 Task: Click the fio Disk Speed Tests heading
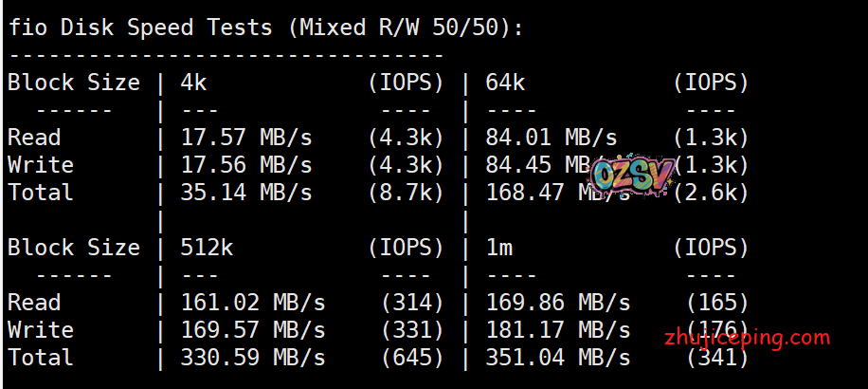[265, 28]
